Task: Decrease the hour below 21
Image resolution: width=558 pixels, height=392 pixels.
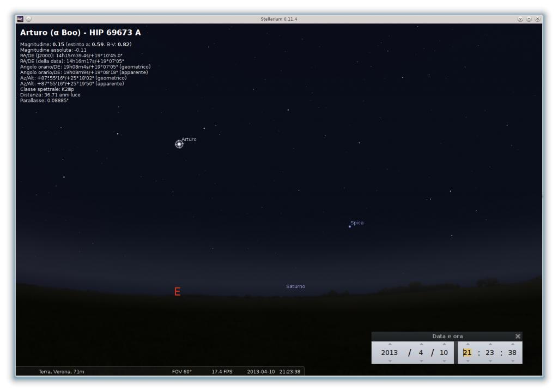Action: click(467, 361)
